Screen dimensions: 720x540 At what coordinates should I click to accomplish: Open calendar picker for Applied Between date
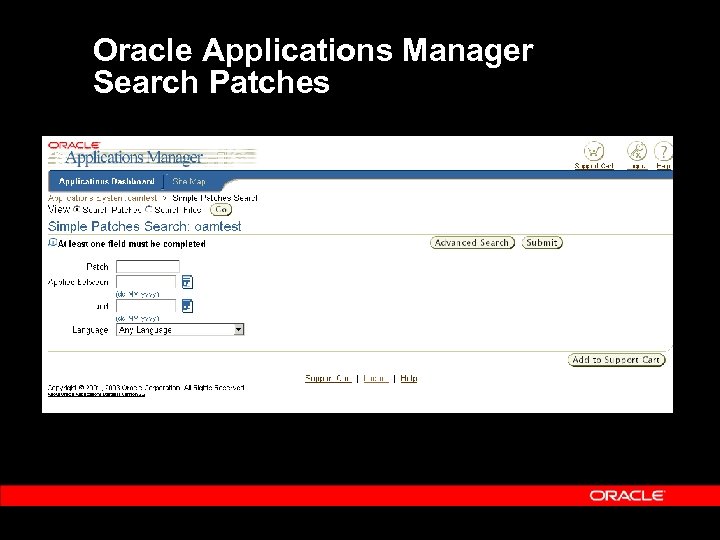click(x=187, y=282)
